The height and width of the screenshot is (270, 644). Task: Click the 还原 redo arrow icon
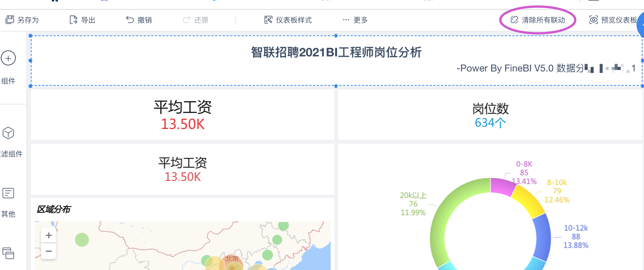186,20
